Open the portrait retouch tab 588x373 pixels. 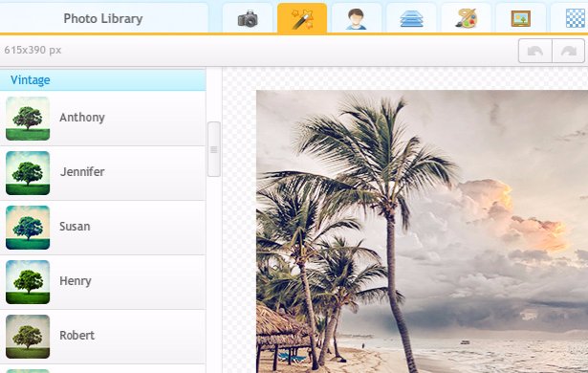coord(357,18)
